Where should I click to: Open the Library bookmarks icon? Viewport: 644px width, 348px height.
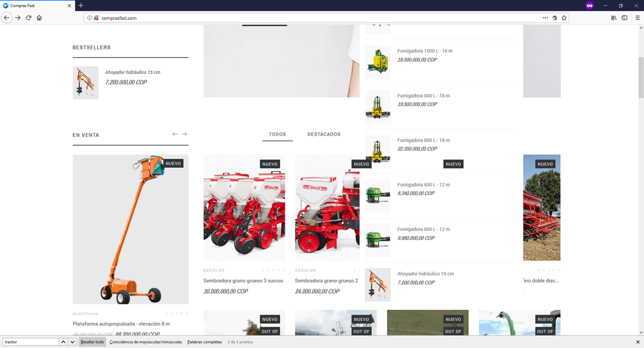click(x=614, y=17)
